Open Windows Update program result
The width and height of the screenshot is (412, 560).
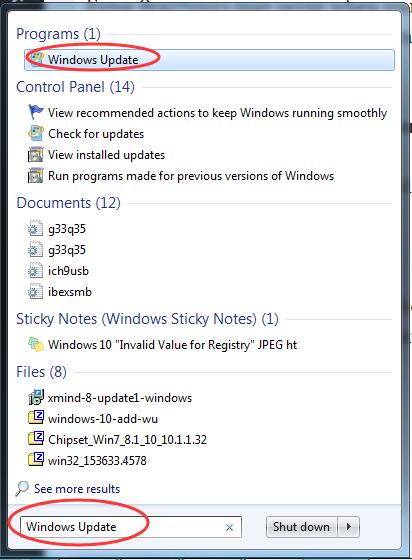pyautogui.click(x=209, y=60)
